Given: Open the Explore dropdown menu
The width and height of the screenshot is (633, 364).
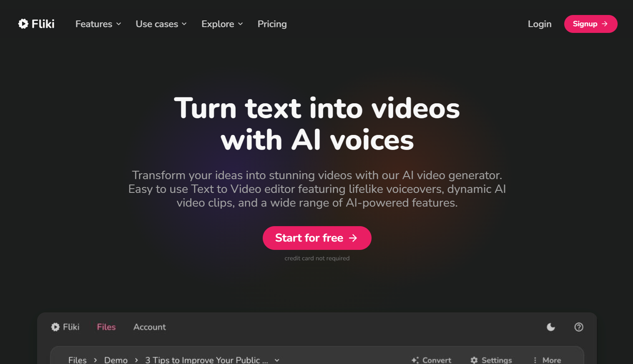Looking at the screenshot, I should click(222, 24).
